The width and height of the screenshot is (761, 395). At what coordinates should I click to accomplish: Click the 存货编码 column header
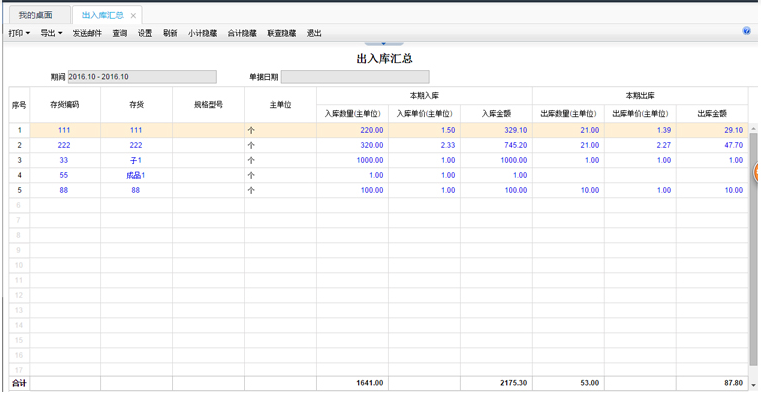click(x=65, y=104)
